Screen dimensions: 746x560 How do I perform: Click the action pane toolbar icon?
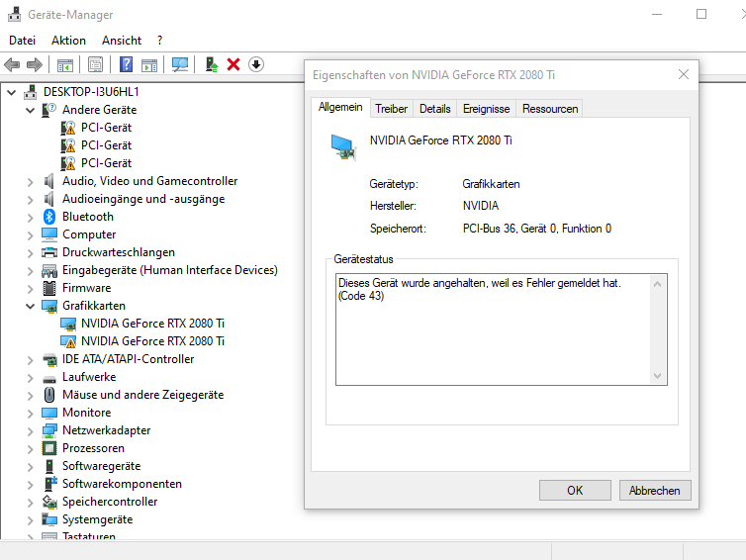(x=149, y=64)
